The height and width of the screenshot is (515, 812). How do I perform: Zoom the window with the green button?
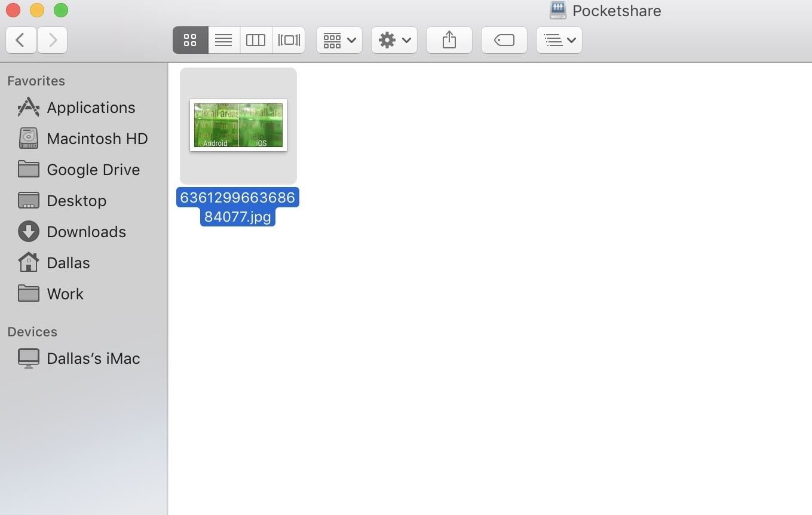(61, 10)
